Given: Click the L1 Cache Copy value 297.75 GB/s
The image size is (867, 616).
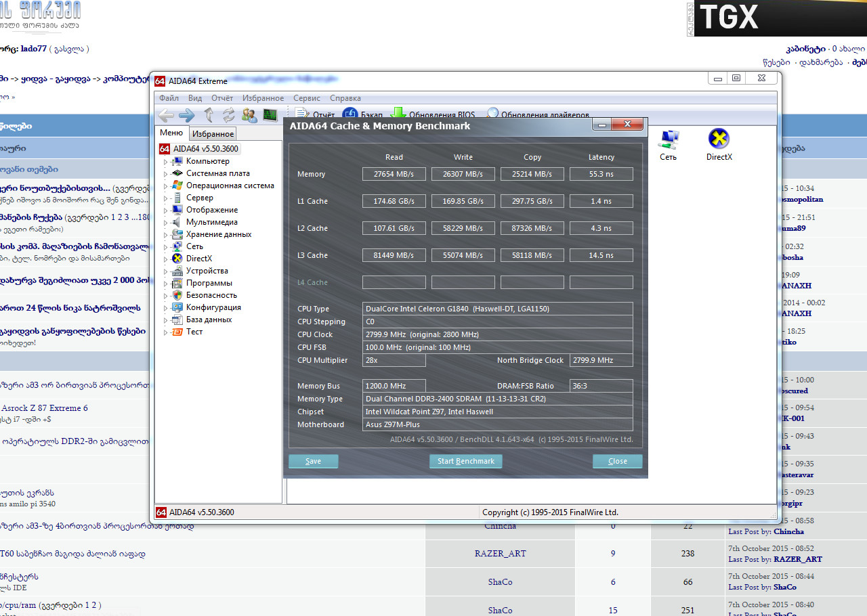Looking at the screenshot, I should (x=532, y=201).
